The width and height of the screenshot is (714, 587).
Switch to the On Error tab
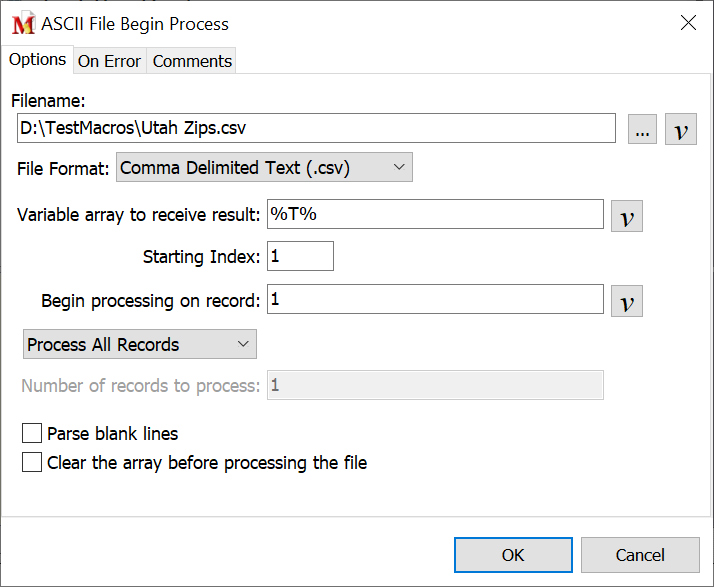click(x=109, y=61)
